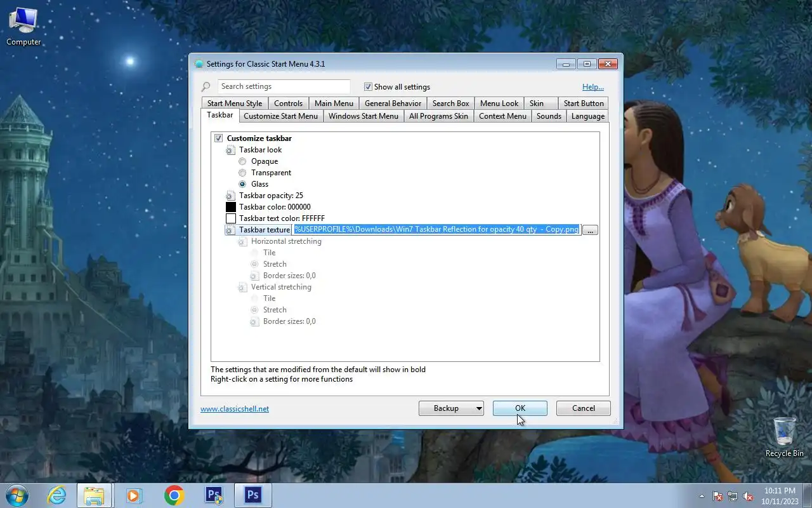Click muted volume tray icon
Screen dimensions: 812x508
[748, 496]
